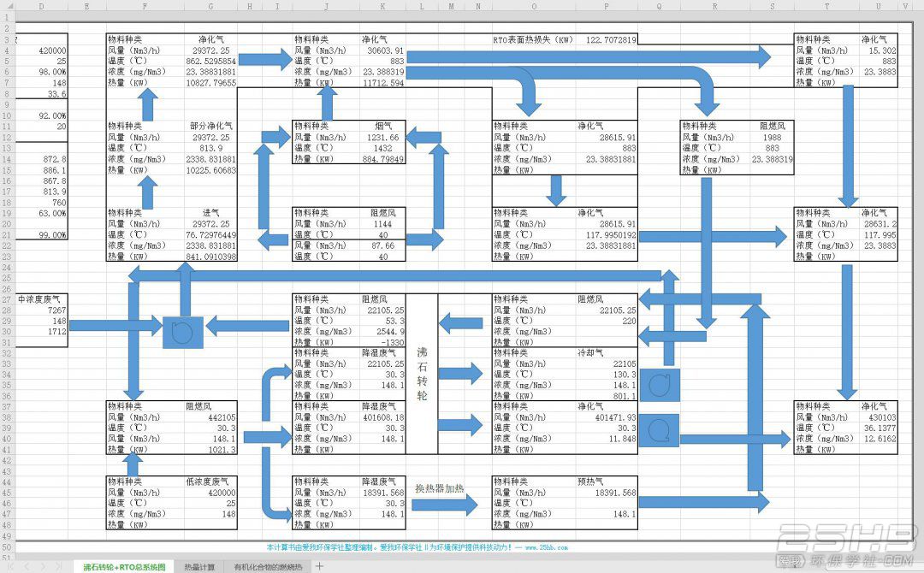
Task: Select the fan shape beside 中浓度废气 block
Action: coord(183,332)
